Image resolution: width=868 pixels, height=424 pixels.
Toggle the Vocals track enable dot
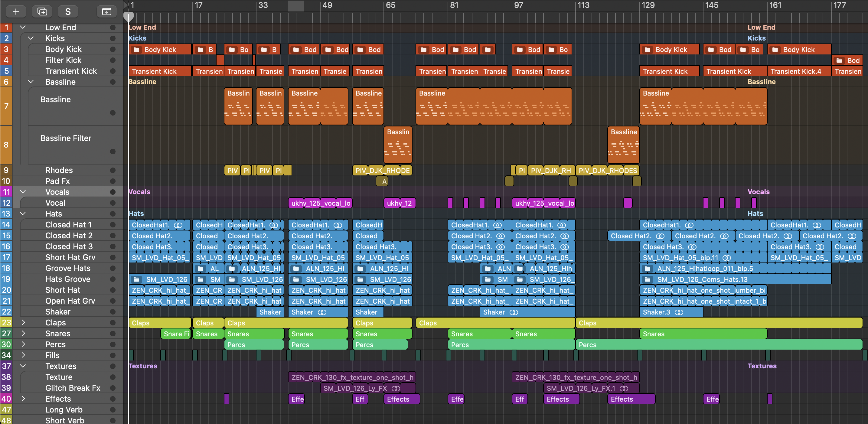(113, 192)
